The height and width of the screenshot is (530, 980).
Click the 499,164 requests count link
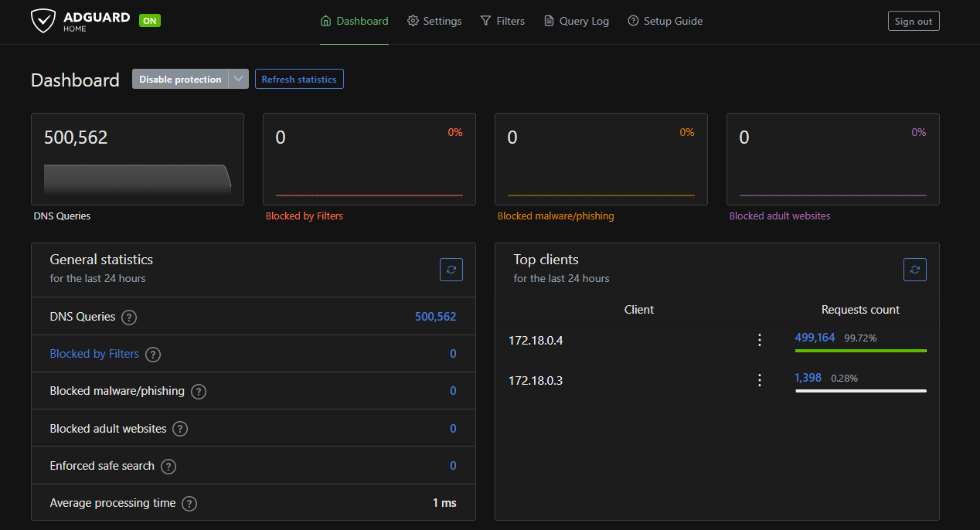[x=815, y=338]
